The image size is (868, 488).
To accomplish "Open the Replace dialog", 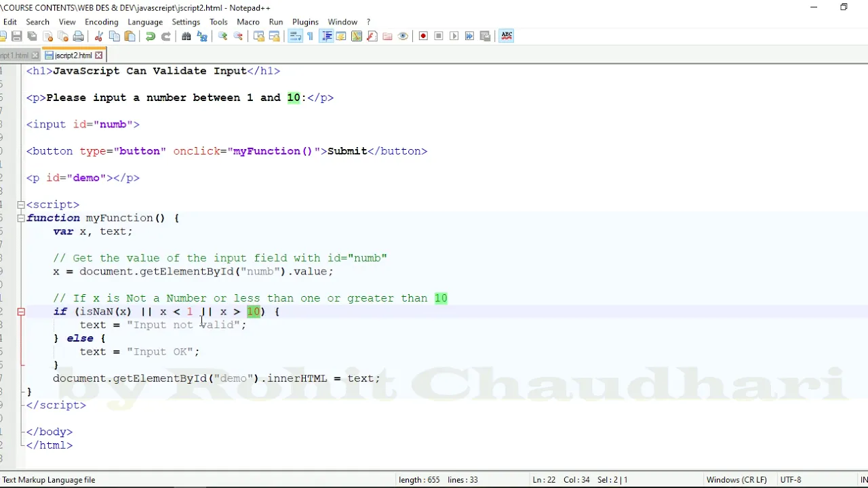I will [201, 36].
